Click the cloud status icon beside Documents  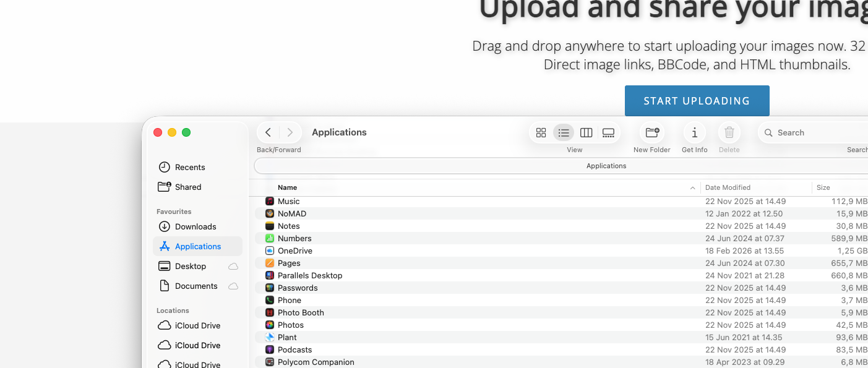click(x=233, y=286)
